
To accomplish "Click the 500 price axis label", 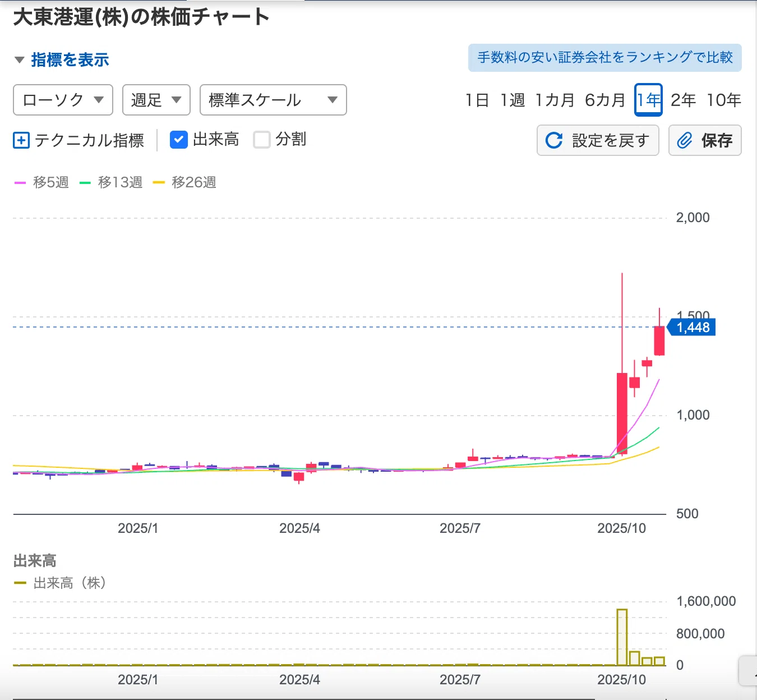I will pos(687,514).
